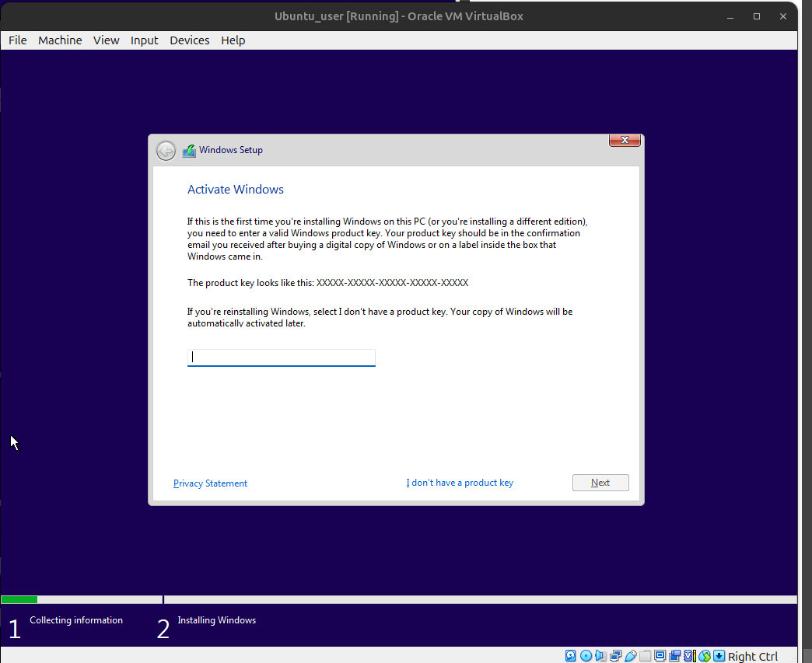Click the VirtualBox window title text
812x663 pixels.
click(399, 16)
